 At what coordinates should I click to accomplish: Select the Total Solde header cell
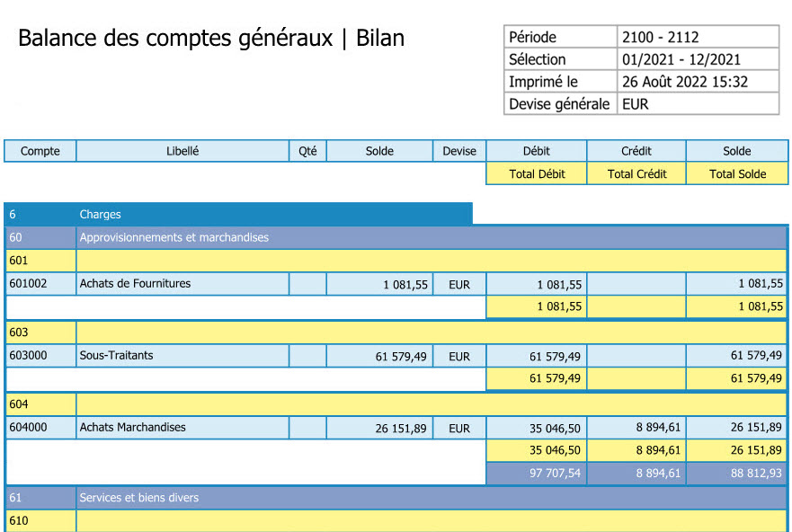coord(736,174)
